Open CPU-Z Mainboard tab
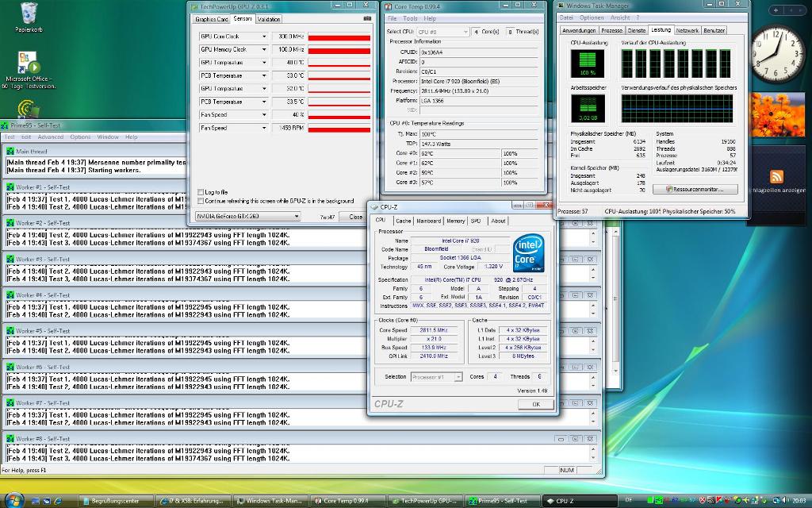The height and width of the screenshot is (508, 812). point(429,221)
